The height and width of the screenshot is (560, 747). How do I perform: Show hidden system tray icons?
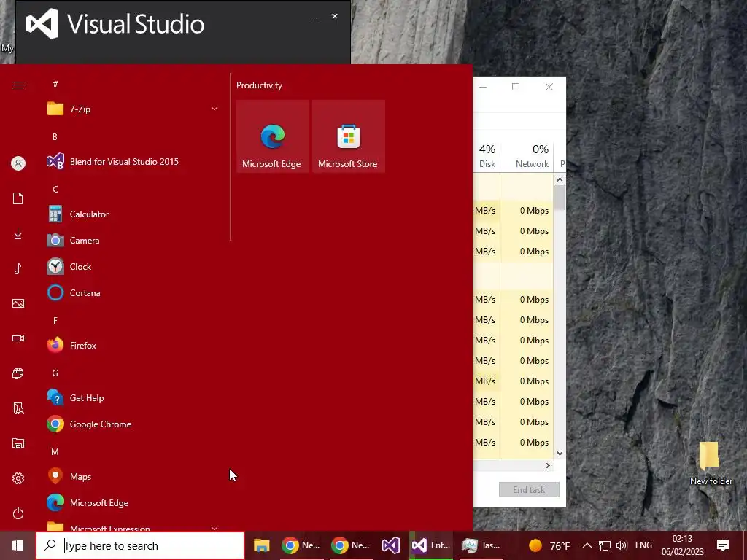tap(587, 545)
